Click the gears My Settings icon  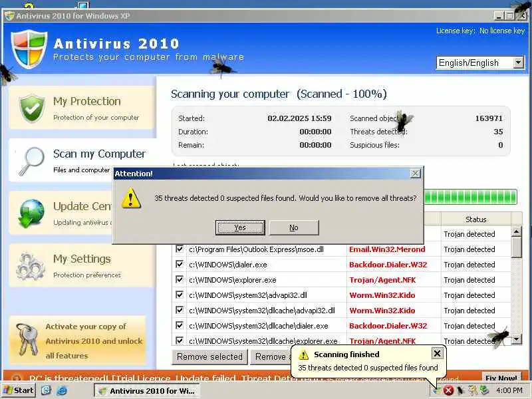[x=31, y=267]
